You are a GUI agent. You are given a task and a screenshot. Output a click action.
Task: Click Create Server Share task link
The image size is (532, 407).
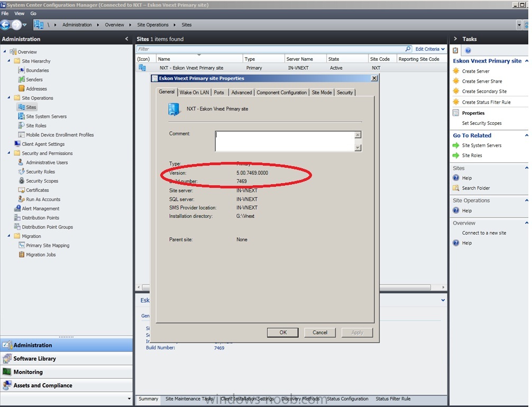(482, 81)
